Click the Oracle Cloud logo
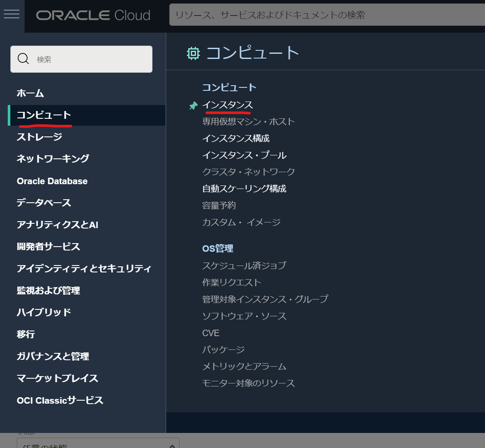485x448 pixels. (93, 15)
